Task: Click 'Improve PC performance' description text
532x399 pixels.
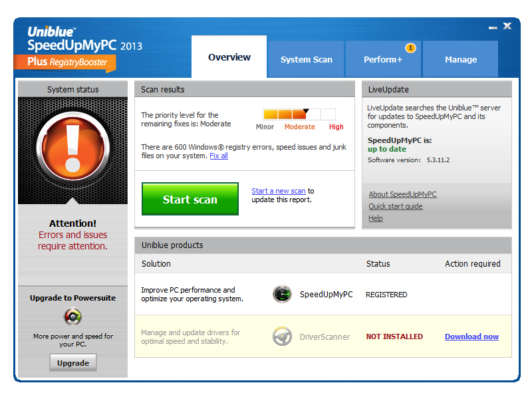Action: (192, 294)
